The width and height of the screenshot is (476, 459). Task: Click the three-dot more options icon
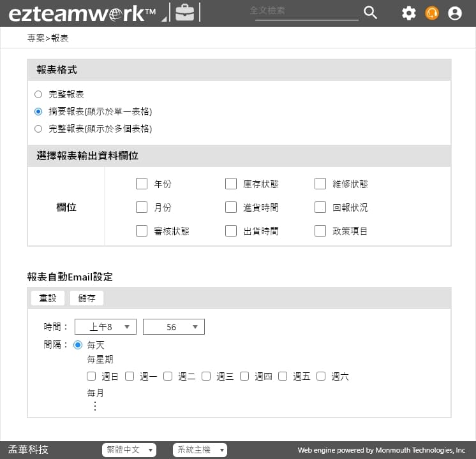pyautogui.click(x=95, y=406)
